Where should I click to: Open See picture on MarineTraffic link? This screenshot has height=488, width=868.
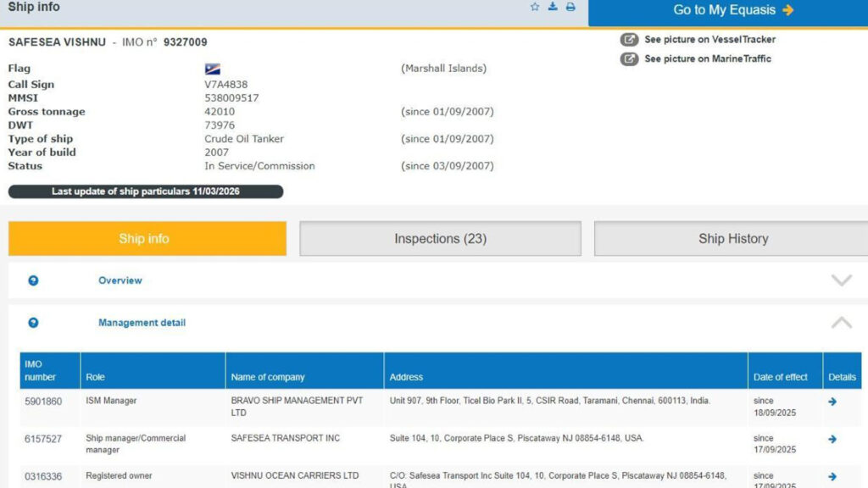(708, 58)
